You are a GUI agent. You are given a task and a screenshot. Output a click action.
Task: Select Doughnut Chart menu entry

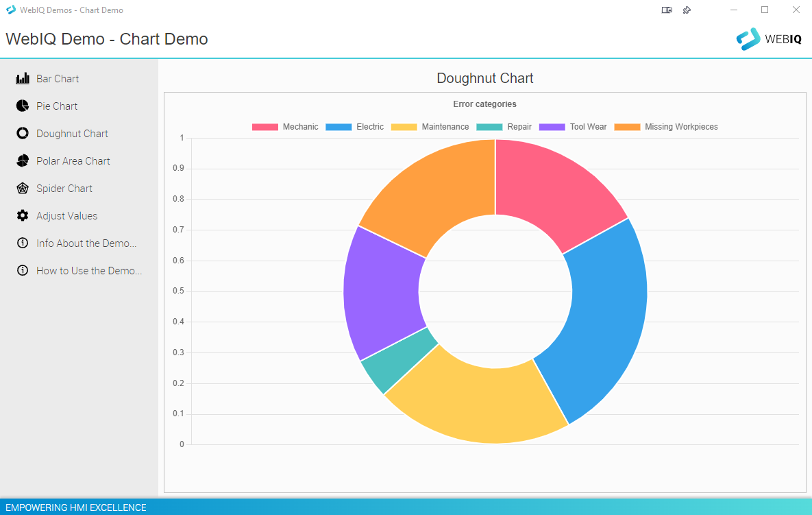(x=72, y=134)
